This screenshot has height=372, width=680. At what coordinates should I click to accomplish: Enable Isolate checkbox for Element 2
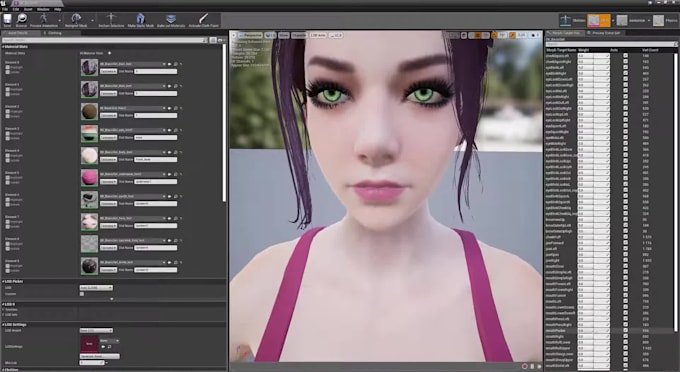[x=8, y=116]
